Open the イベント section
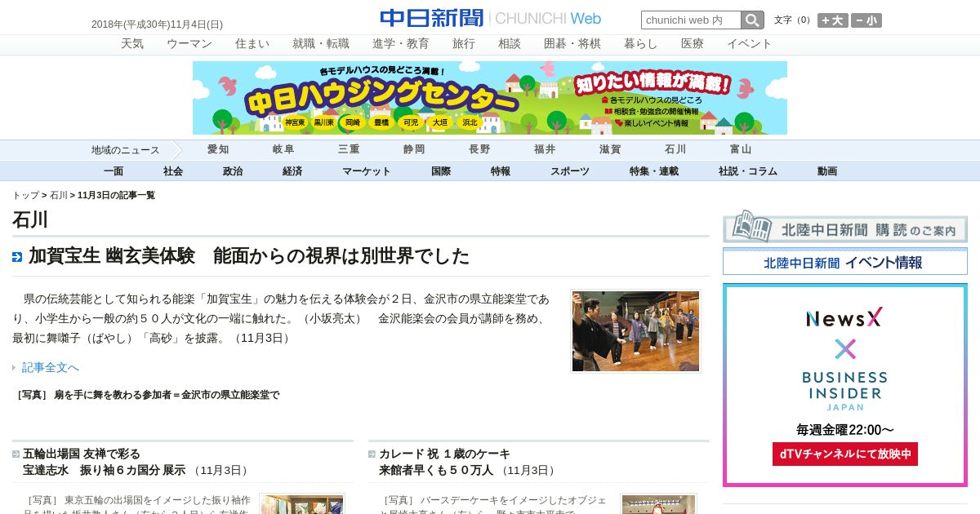 pyautogui.click(x=750, y=44)
